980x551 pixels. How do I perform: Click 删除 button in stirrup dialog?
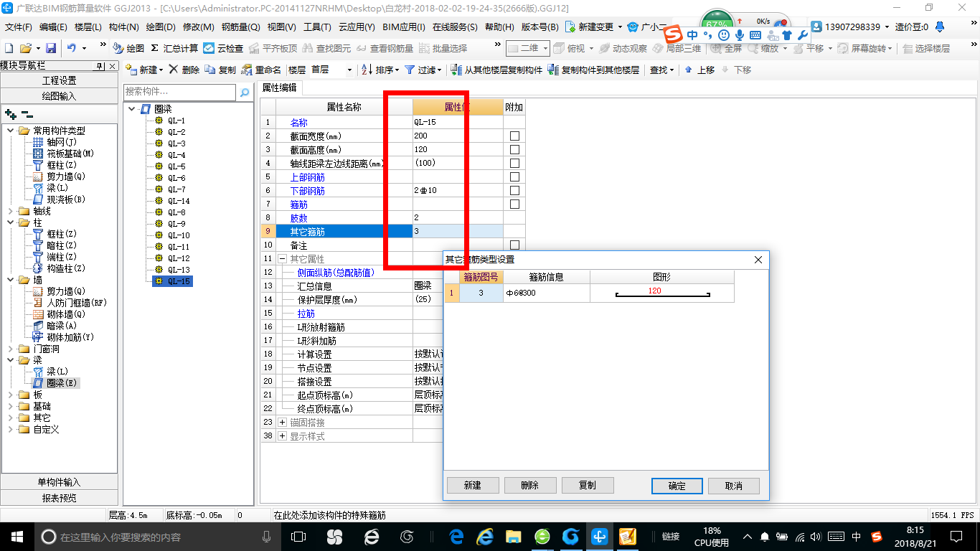(530, 485)
